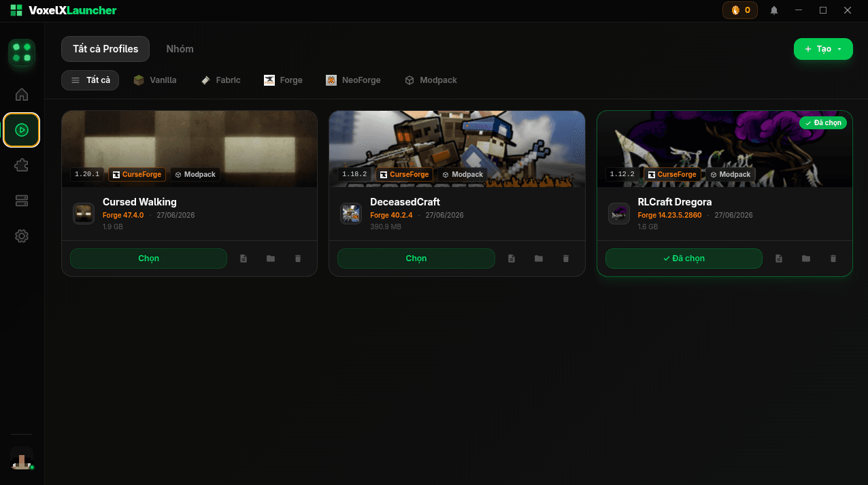
Task: Open the server icon in sidebar
Action: [x=22, y=201]
